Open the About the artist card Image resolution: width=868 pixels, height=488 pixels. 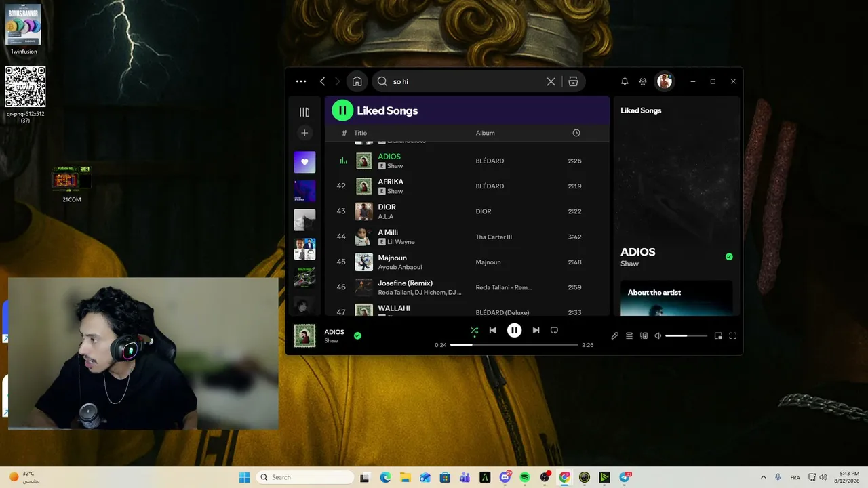677,298
